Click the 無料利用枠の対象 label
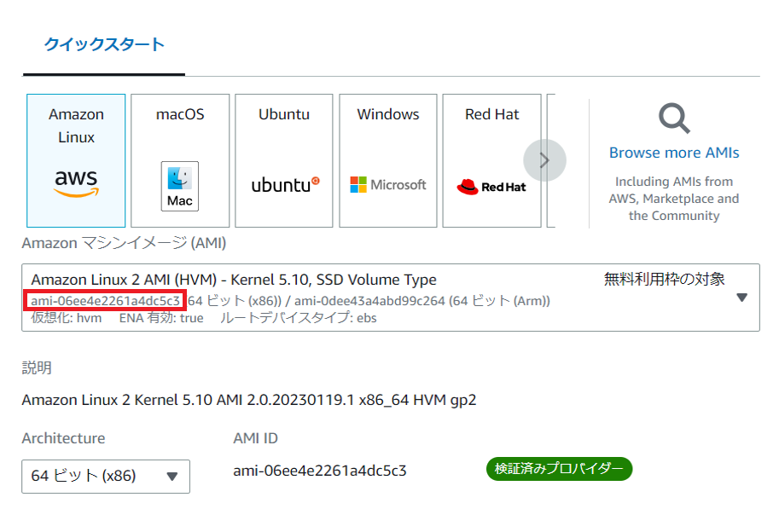 [664, 279]
